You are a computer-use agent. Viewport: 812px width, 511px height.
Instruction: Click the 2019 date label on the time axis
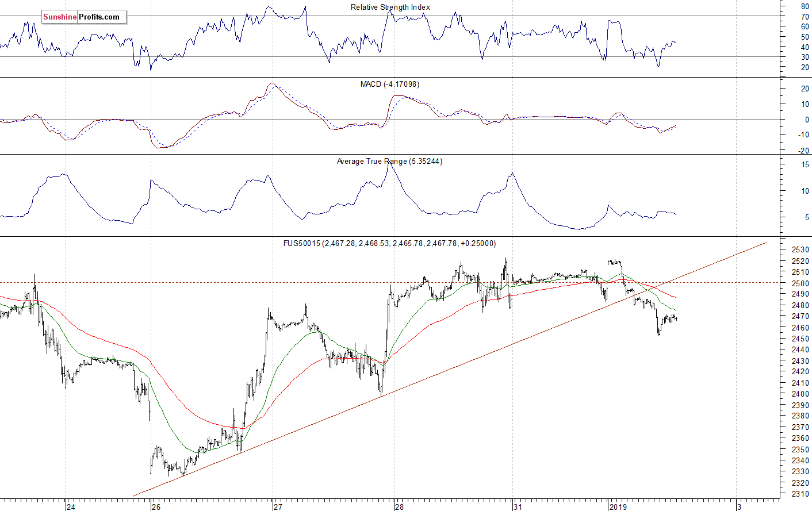pyautogui.click(x=618, y=507)
